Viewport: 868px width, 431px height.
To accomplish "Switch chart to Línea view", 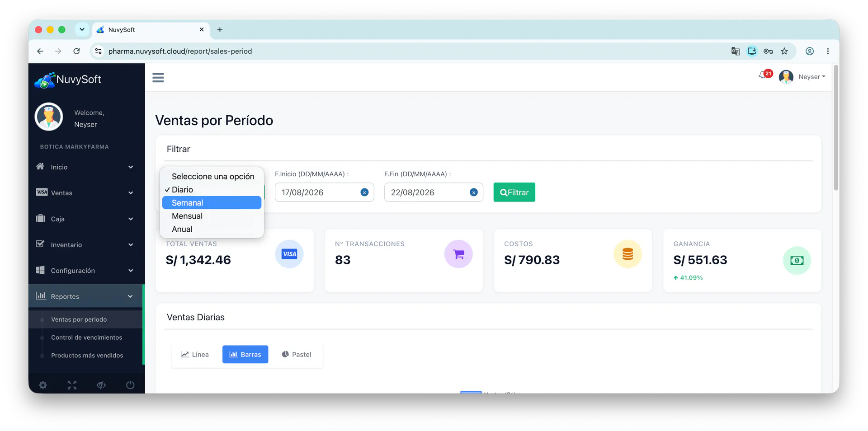I will pos(195,355).
